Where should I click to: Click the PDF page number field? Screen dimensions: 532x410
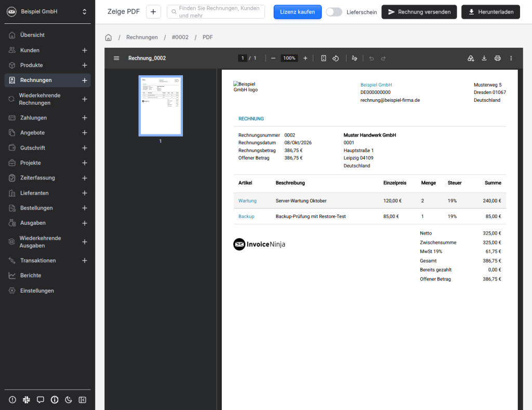click(x=243, y=58)
